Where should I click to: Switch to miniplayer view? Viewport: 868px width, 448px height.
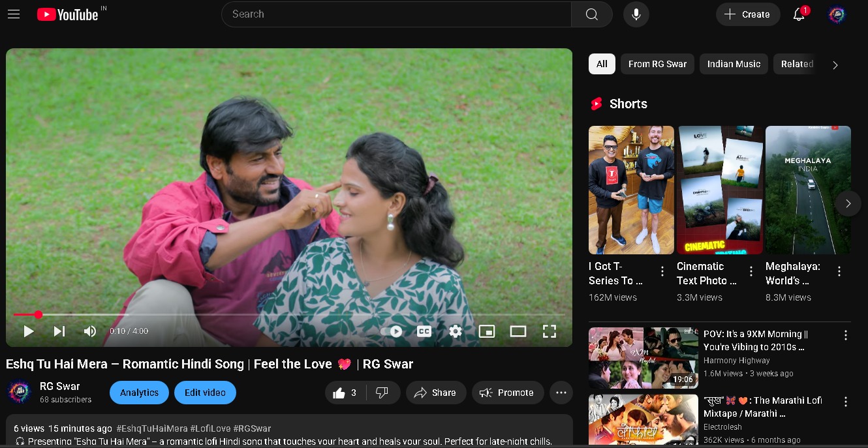coord(487,331)
